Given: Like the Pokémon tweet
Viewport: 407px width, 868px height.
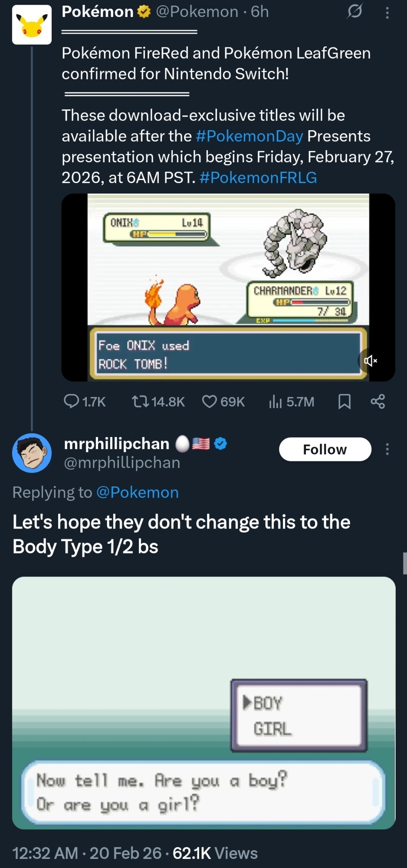Looking at the screenshot, I should (x=210, y=401).
